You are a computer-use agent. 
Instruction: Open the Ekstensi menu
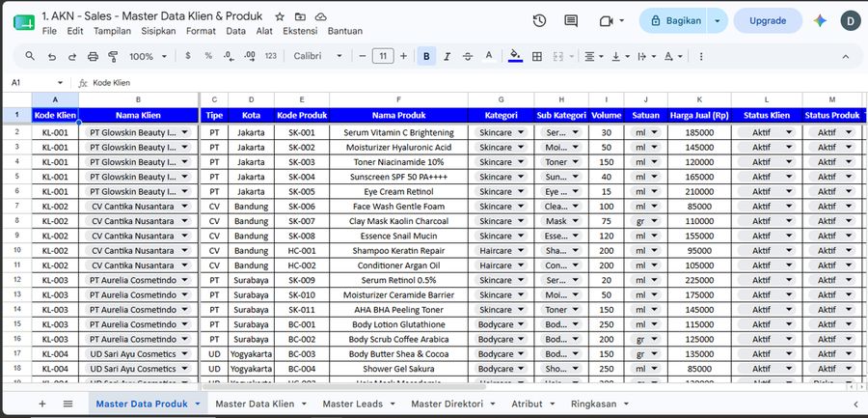pyautogui.click(x=300, y=31)
